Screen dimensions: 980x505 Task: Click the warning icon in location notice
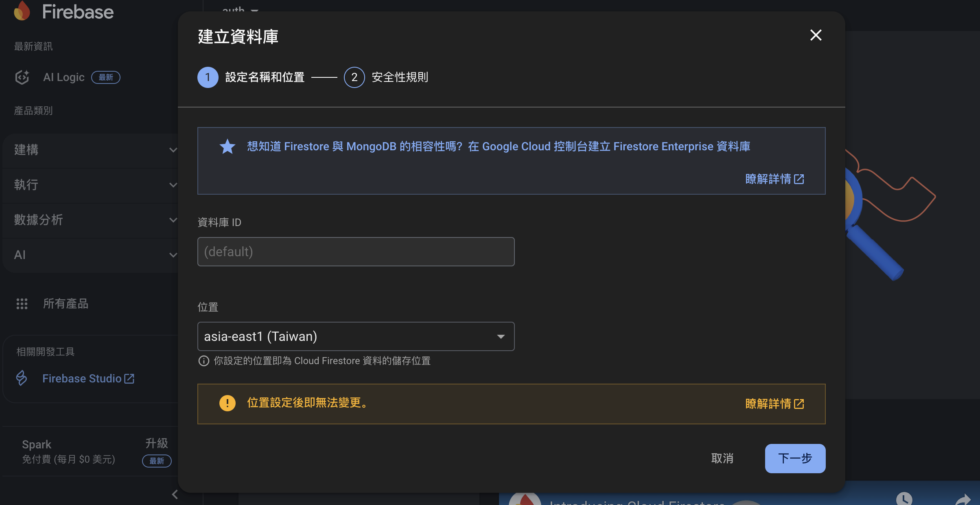(x=227, y=404)
